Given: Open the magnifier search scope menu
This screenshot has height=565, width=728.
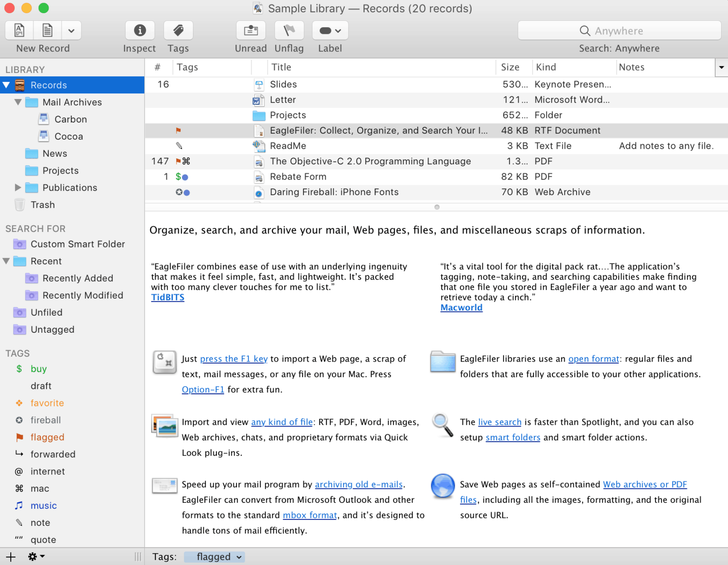Looking at the screenshot, I should pyautogui.click(x=585, y=31).
